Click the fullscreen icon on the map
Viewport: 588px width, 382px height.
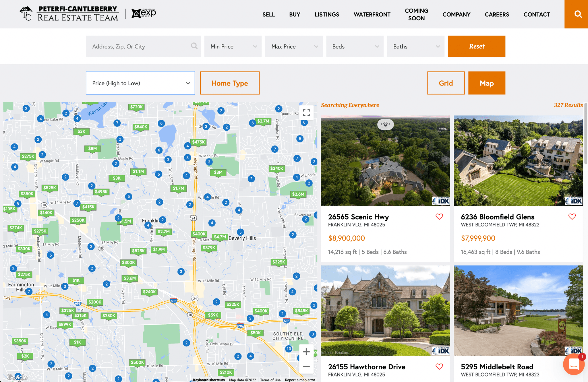306,113
